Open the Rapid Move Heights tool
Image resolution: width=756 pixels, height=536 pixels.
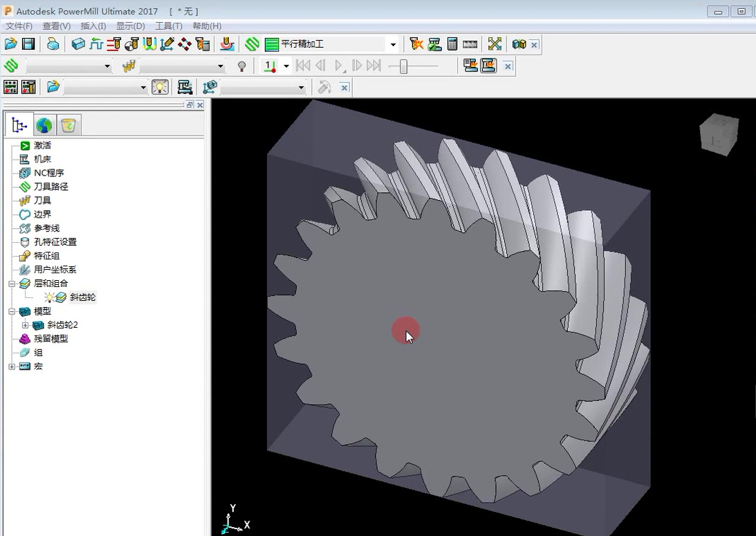(96, 44)
